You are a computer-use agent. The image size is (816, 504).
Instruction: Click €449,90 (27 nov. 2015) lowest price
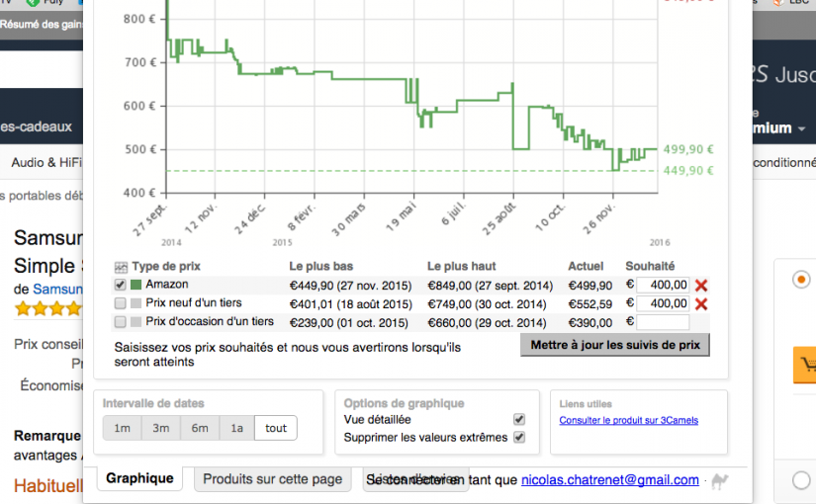[x=350, y=286]
